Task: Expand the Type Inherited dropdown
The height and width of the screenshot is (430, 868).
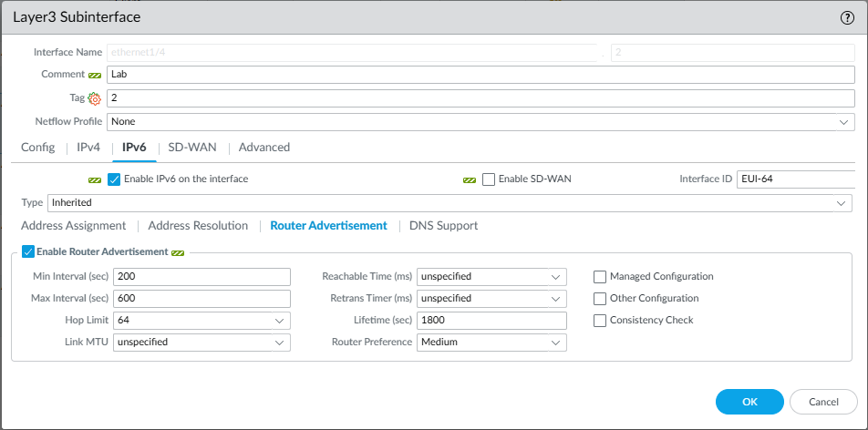Action: [x=450, y=202]
